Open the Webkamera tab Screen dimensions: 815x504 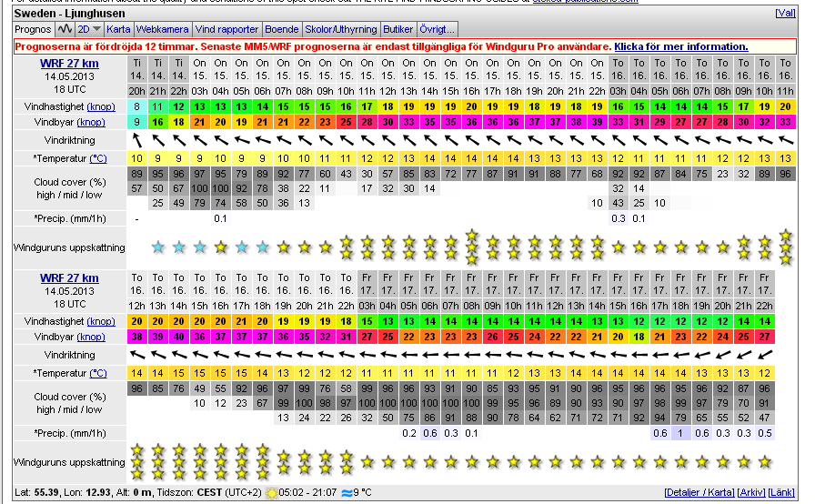pyautogui.click(x=162, y=29)
